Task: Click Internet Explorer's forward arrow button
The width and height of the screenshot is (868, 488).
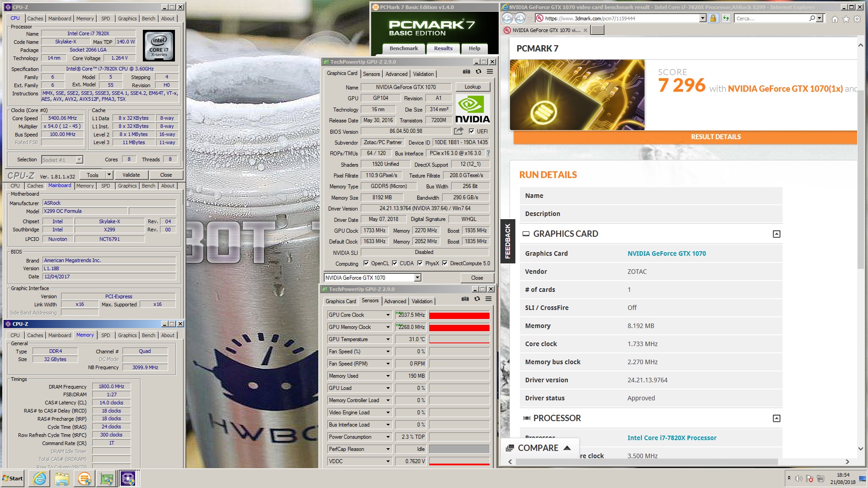Action: click(x=520, y=19)
